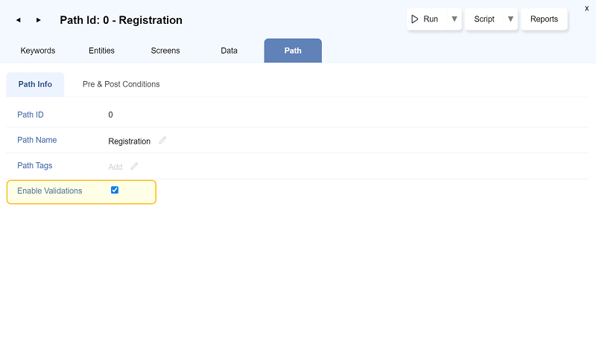The width and height of the screenshot is (596, 364).
Task: Open Reports
Action: [x=544, y=19]
